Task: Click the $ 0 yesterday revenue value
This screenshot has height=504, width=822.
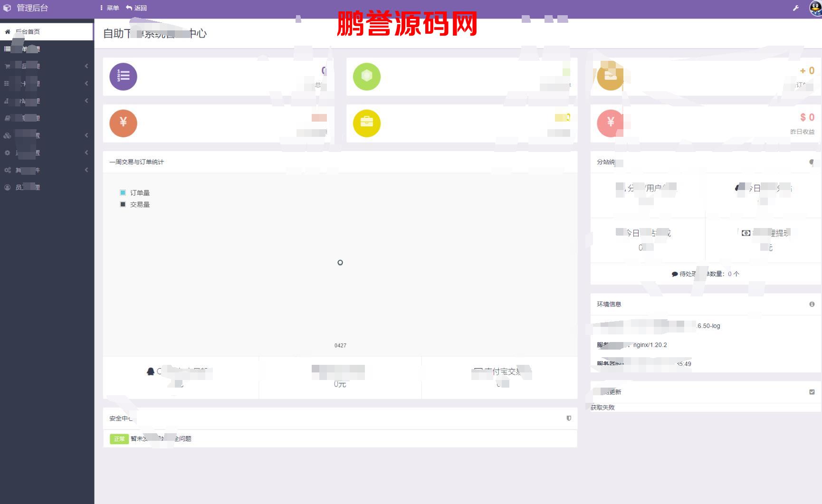Action: coord(807,117)
